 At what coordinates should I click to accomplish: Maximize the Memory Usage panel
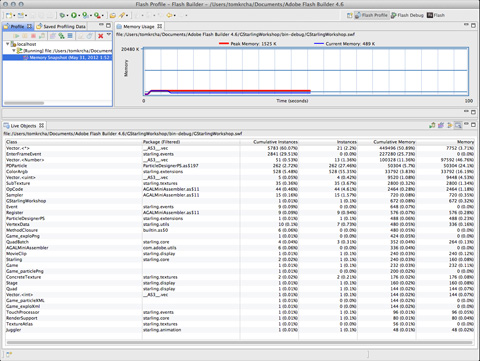point(473,25)
